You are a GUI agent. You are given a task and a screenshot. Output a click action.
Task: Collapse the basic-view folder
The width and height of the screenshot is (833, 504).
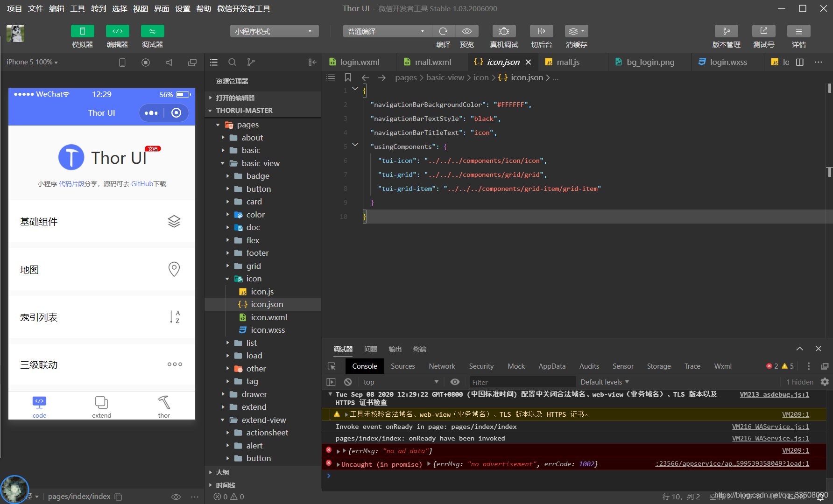click(263, 163)
